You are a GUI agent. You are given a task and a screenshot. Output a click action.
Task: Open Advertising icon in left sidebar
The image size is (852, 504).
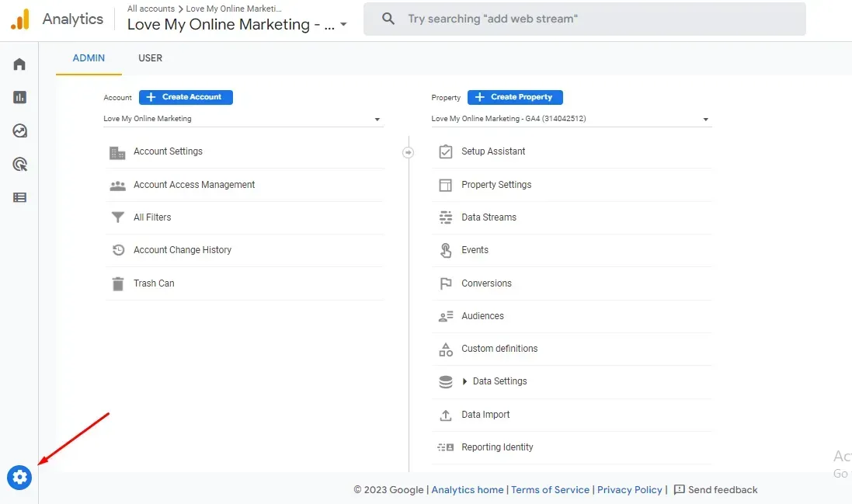pos(19,164)
